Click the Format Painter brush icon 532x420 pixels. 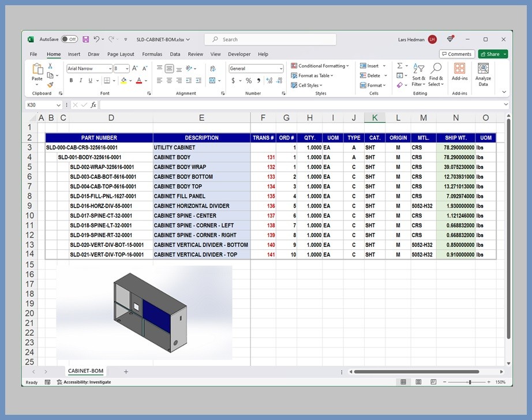coord(50,84)
